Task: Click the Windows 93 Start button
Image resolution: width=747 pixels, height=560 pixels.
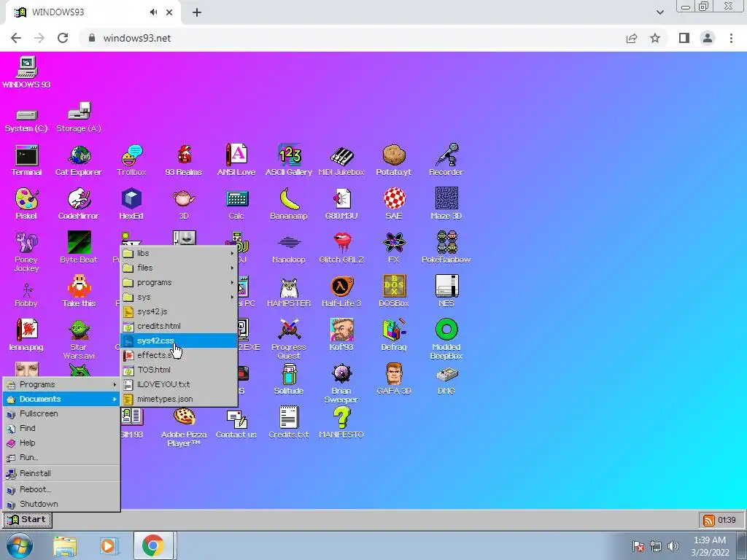Action: [27, 520]
